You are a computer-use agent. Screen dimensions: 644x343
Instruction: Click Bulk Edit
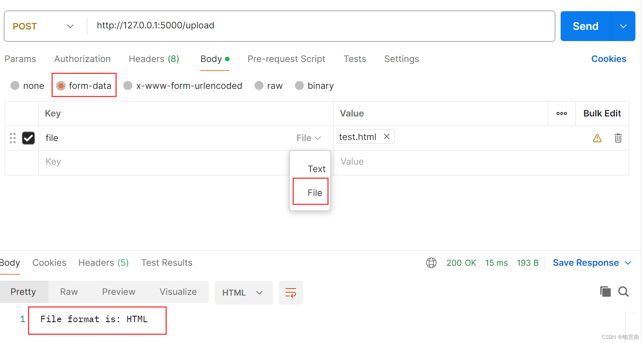click(602, 113)
